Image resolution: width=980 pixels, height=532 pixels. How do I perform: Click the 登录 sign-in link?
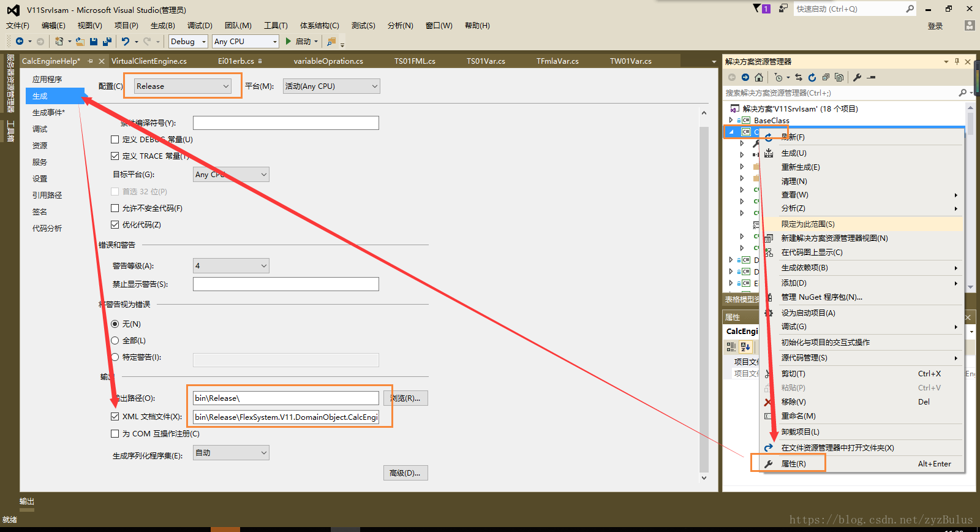coord(935,26)
